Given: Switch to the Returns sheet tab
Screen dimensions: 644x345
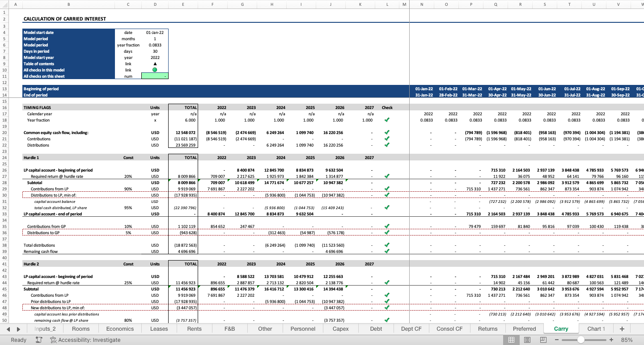Looking at the screenshot, I should click(487, 328).
